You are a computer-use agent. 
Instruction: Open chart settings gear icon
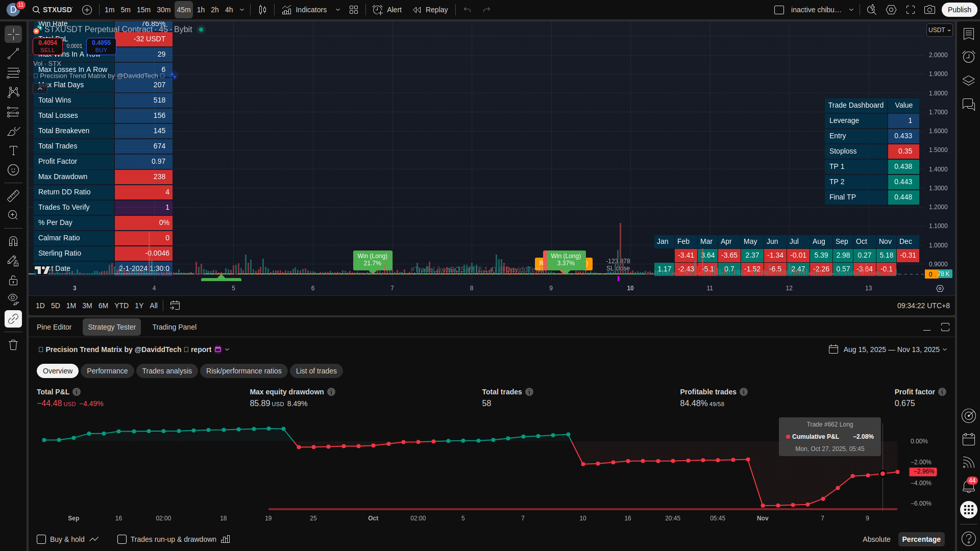pos(891,10)
